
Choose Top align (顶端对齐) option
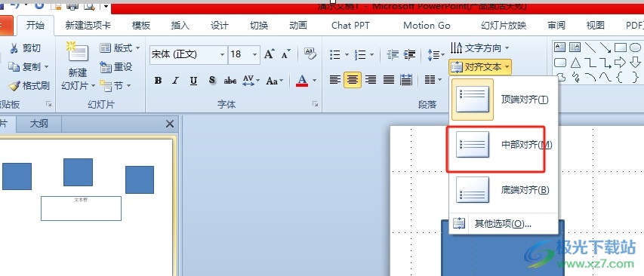pyautogui.click(x=504, y=100)
